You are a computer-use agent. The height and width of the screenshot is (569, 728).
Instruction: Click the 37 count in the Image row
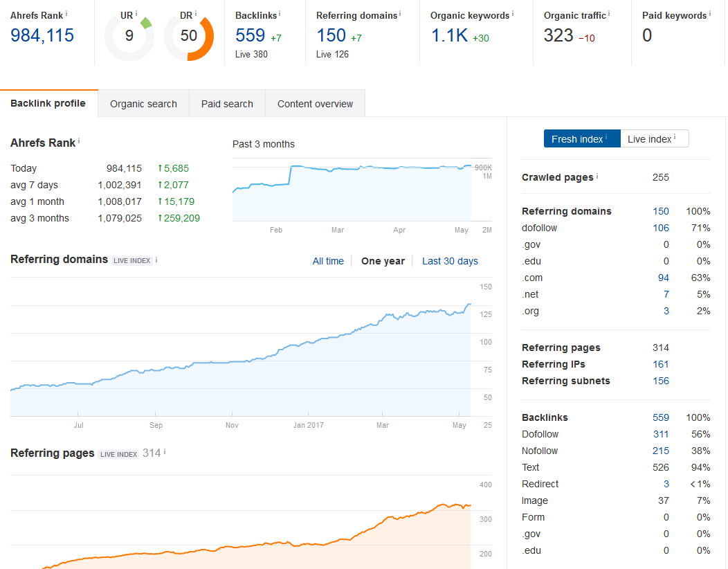click(x=664, y=500)
